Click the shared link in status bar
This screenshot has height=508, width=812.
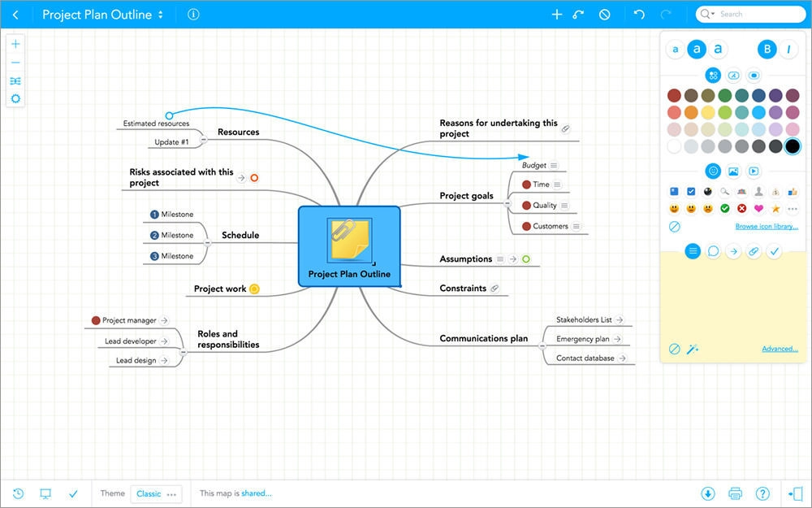coord(257,493)
